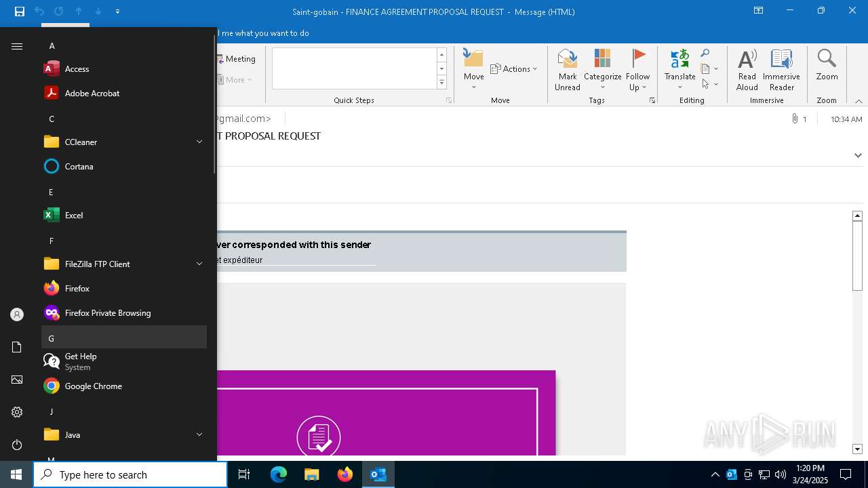
Task: Open Access from the Start menu
Action: point(124,68)
